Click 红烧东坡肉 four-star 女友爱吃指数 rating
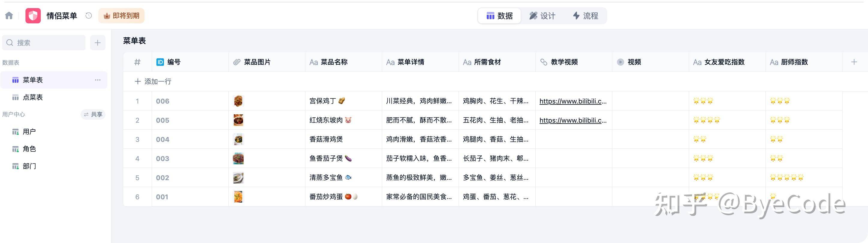The height and width of the screenshot is (243, 868). (706, 120)
